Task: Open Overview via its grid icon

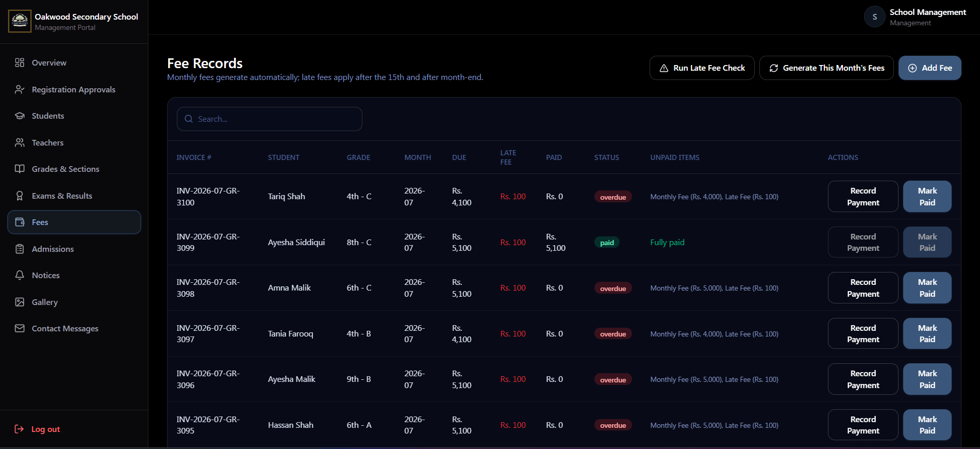Action: coord(20,62)
